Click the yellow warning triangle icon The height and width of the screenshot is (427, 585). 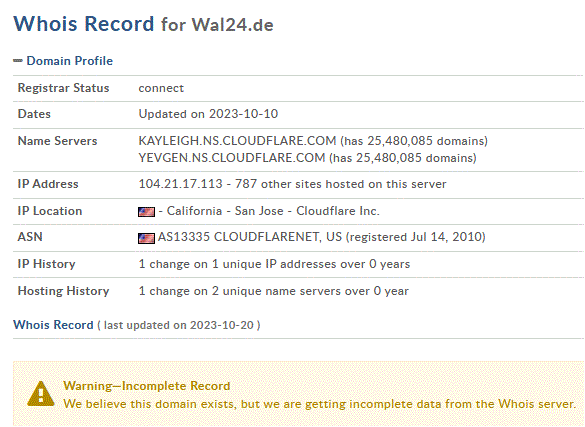(x=41, y=393)
